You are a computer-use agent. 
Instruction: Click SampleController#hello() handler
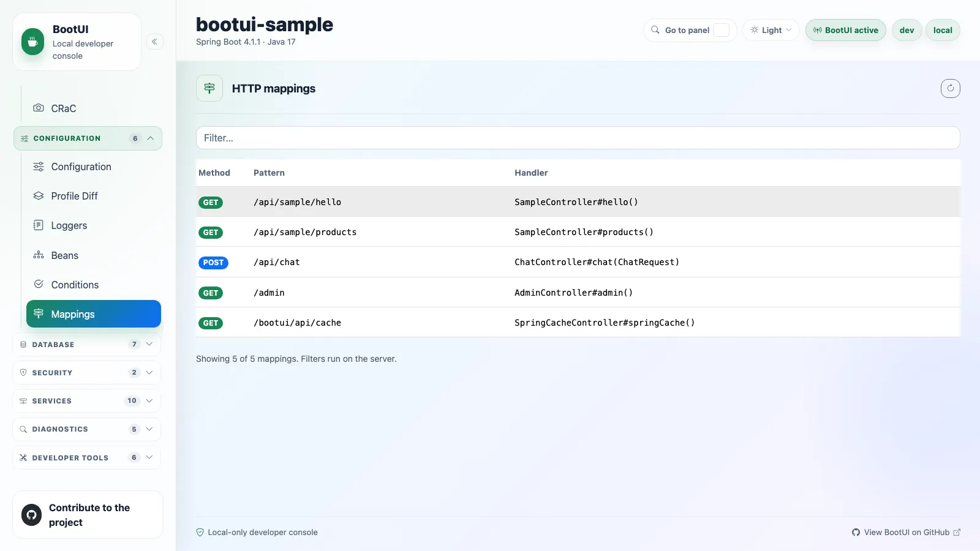pos(576,202)
